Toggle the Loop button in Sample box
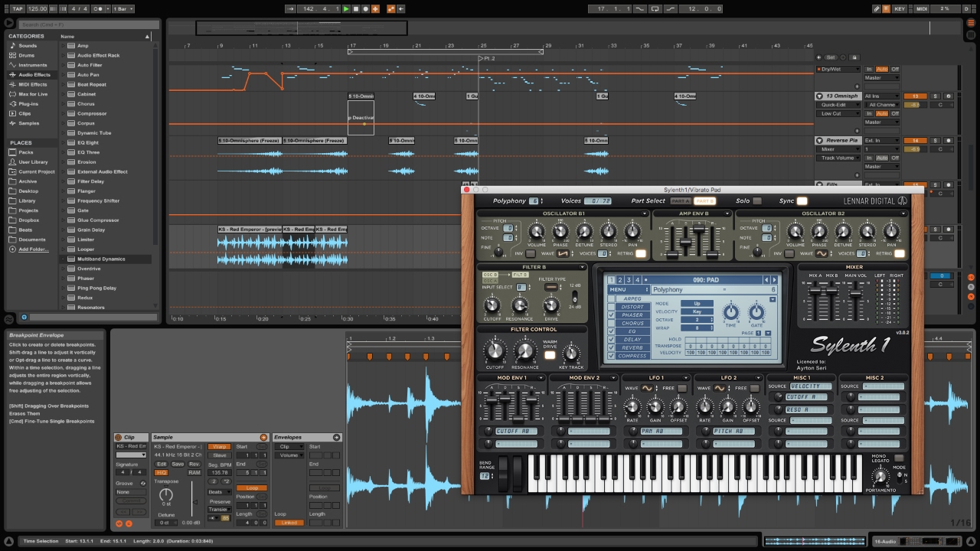The image size is (980, 551). (x=252, y=487)
